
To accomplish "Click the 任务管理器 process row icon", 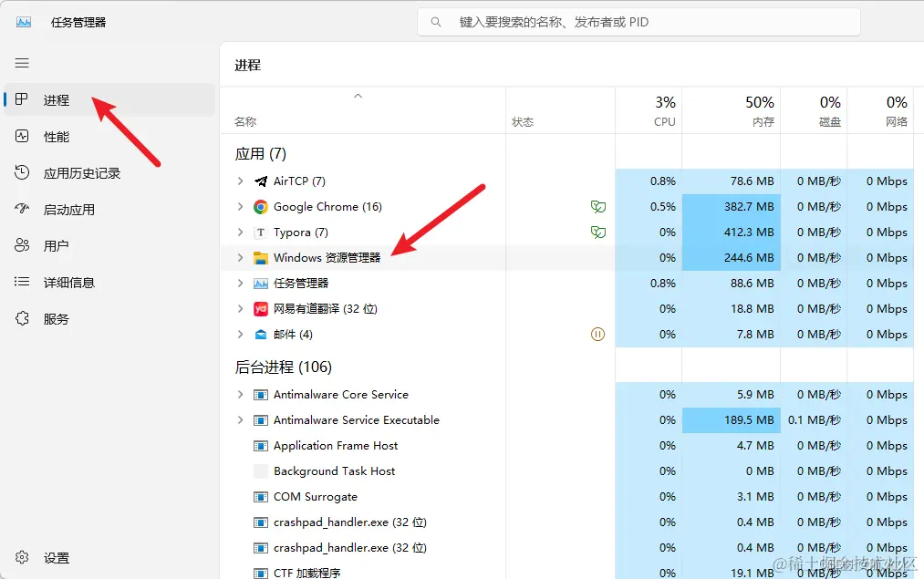I will (x=261, y=284).
